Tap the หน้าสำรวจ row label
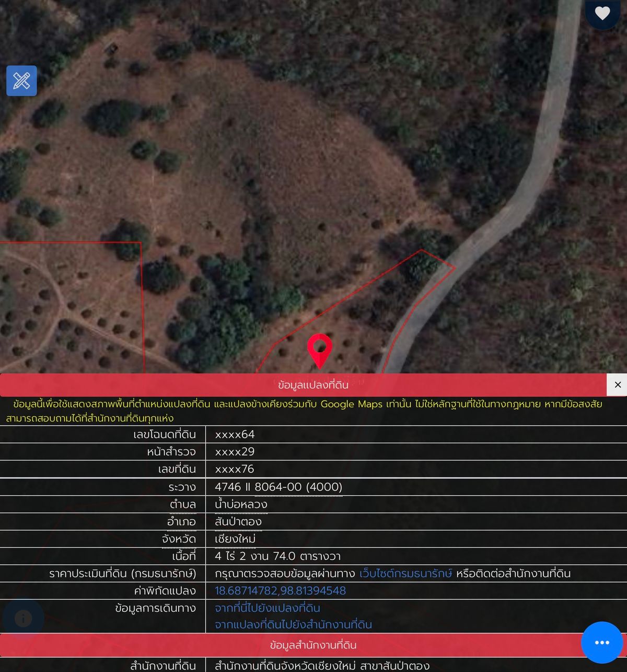The width and height of the screenshot is (627, 672). 171,451
